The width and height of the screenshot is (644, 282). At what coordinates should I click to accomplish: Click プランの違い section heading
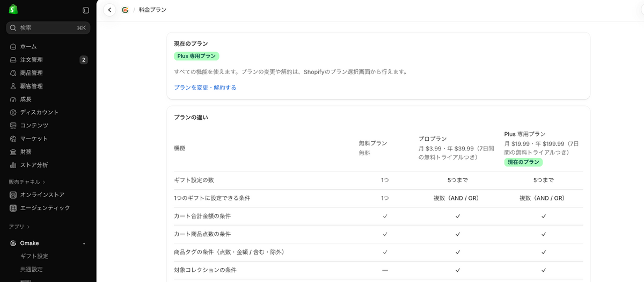click(191, 117)
